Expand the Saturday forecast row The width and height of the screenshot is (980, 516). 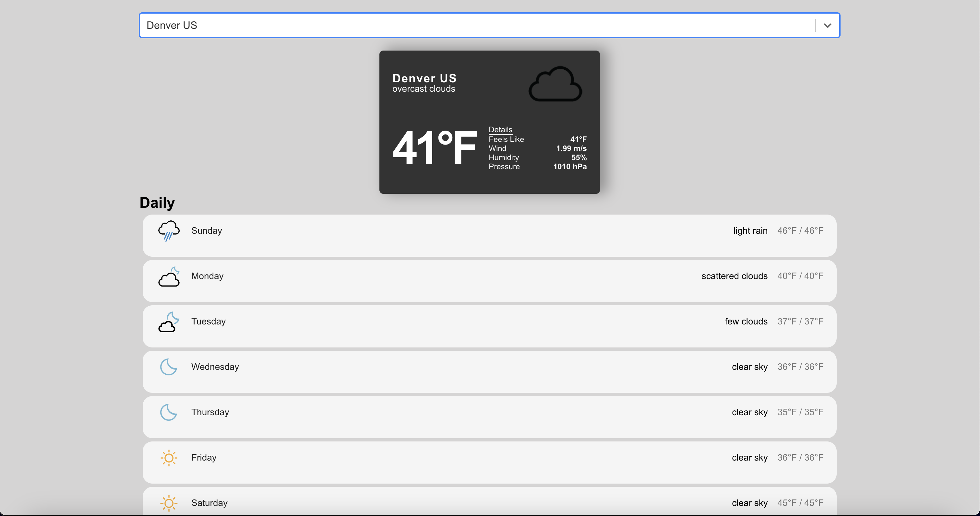[x=489, y=501]
